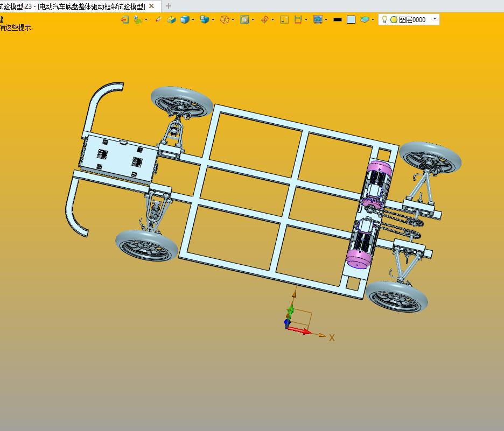This screenshot has height=431, width=504.
Task: Expand the dimension measure dropdown arrow
Action: pos(306,20)
